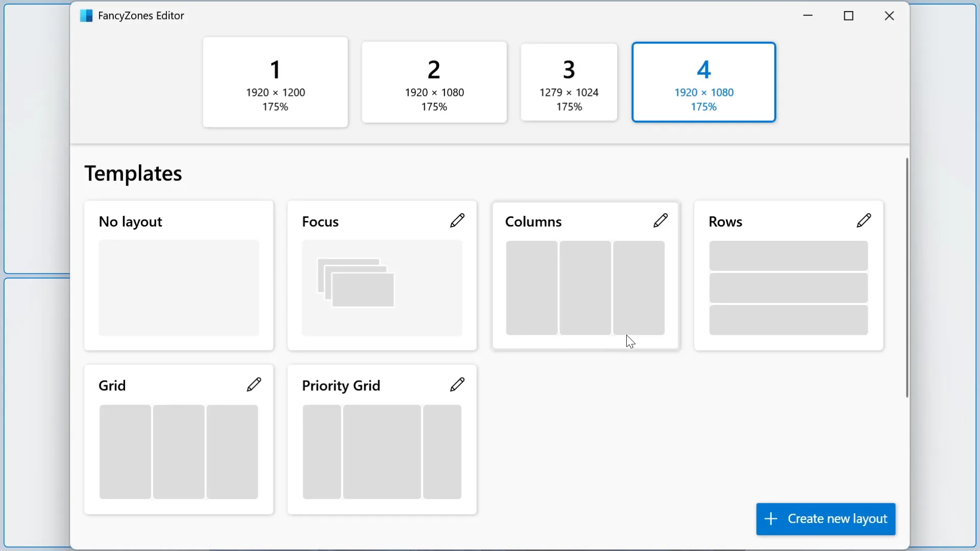Apply the No layout template

click(x=179, y=275)
